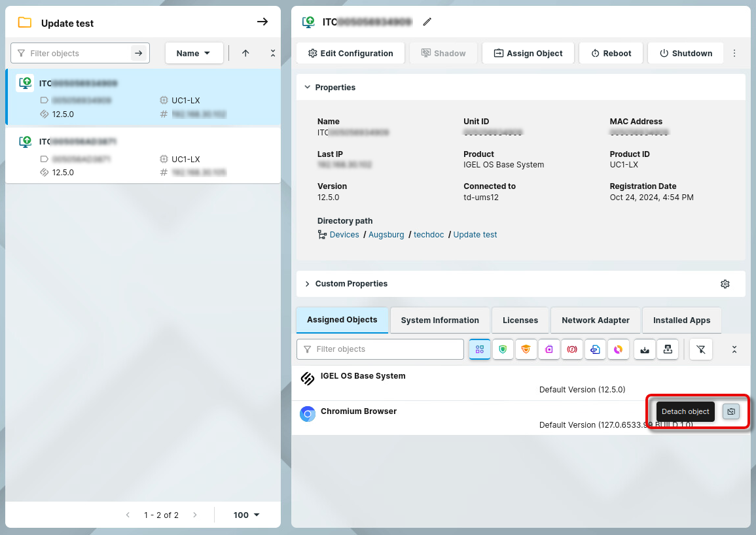Toggle the multicolor circle filter icon

pyautogui.click(x=618, y=349)
